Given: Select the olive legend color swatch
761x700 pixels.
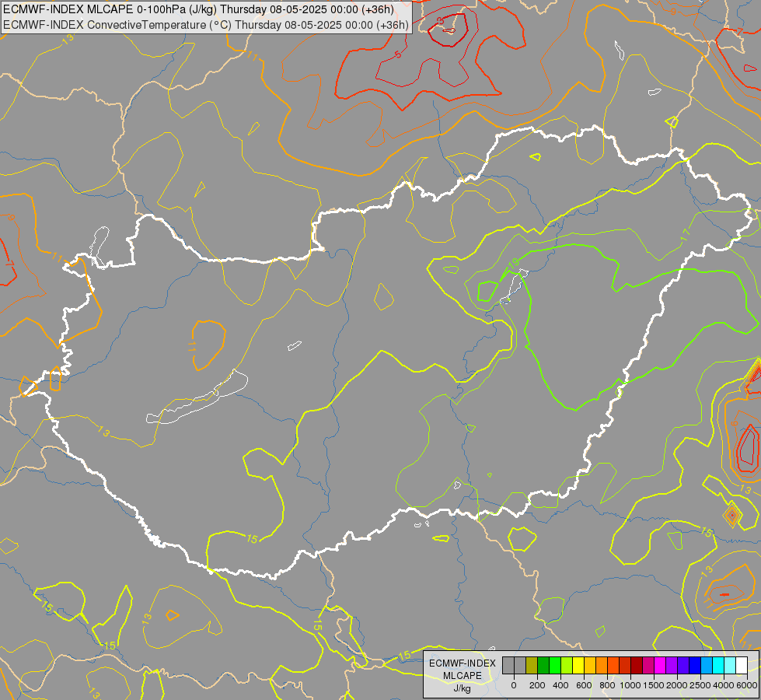Looking at the screenshot, I should point(532,665).
